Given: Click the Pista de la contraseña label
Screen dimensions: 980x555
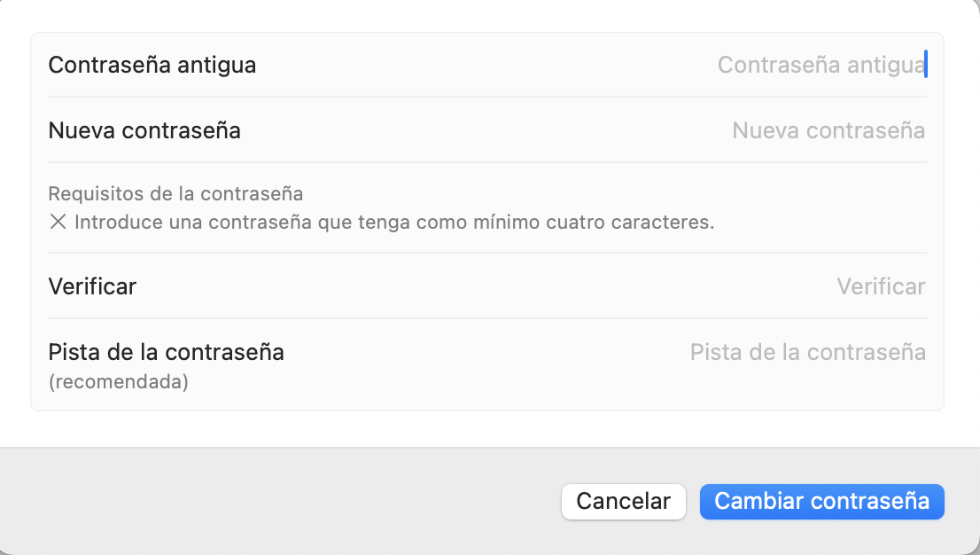Looking at the screenshot, I should 166,352.
